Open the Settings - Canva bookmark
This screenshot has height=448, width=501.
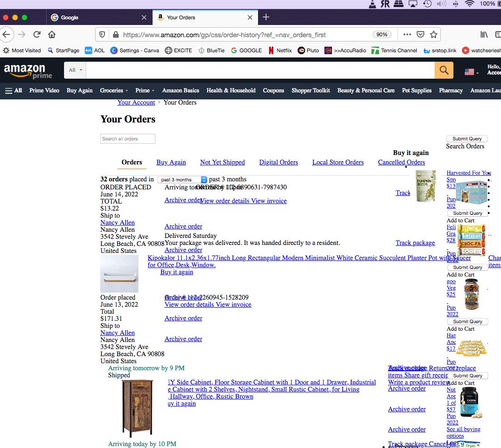pyautogui.click(x=135, y=50)
